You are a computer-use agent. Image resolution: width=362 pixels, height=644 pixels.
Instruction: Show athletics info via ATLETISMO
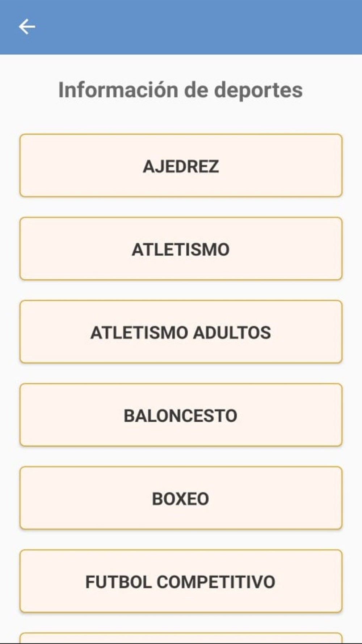point(181,249)
